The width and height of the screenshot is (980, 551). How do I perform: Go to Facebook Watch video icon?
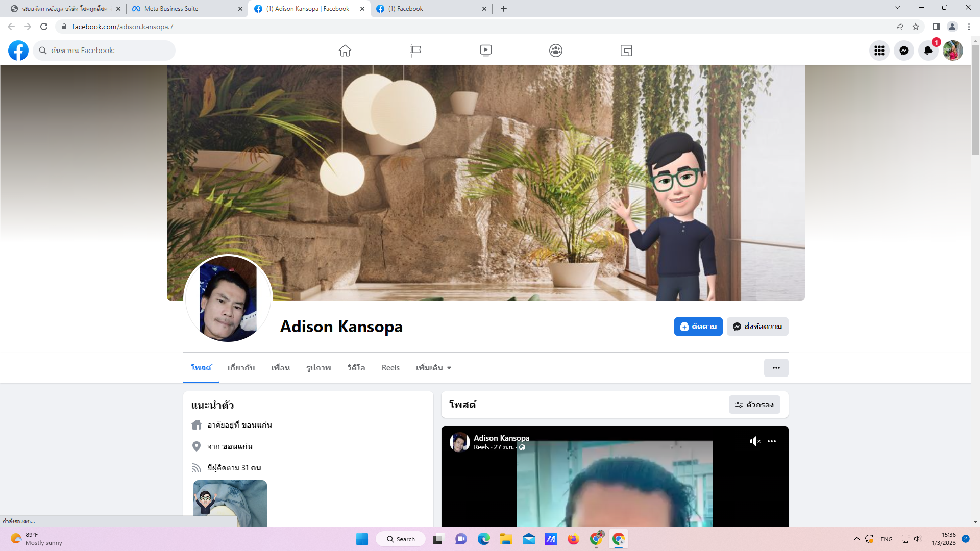tap(485, 51)
